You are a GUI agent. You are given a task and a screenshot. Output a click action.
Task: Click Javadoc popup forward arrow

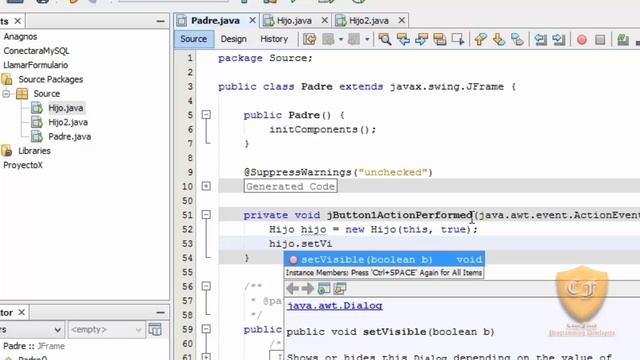pos(308,289)
